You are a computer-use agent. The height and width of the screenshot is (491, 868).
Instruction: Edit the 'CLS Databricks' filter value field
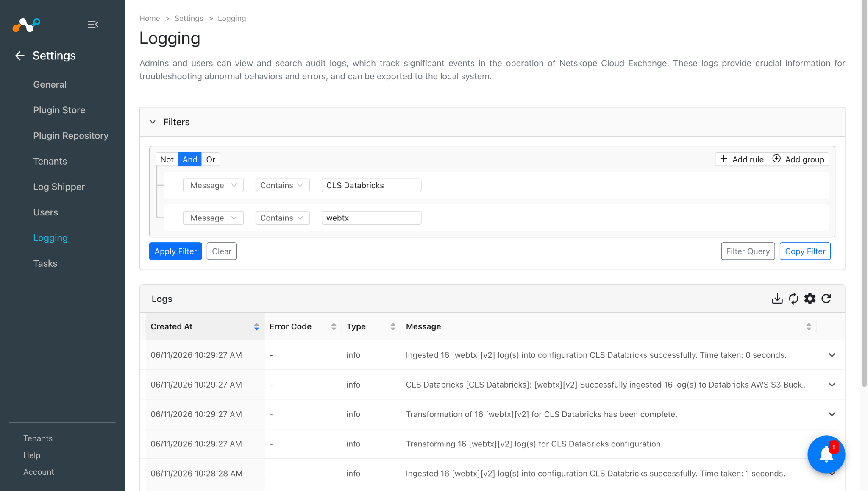click(x=371, y=185)
